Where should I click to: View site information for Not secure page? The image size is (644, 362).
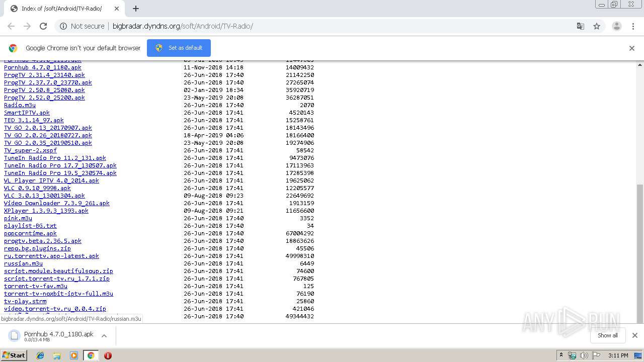(x=82, y=26)
